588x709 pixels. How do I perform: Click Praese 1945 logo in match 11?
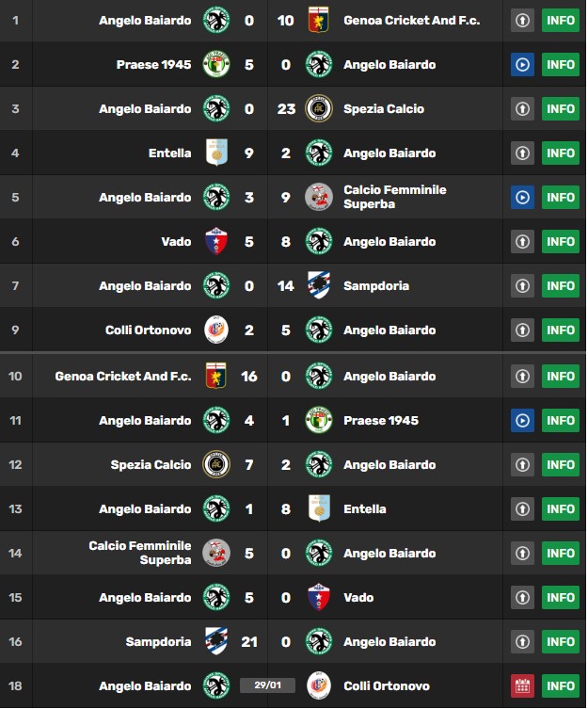(319, 420)
